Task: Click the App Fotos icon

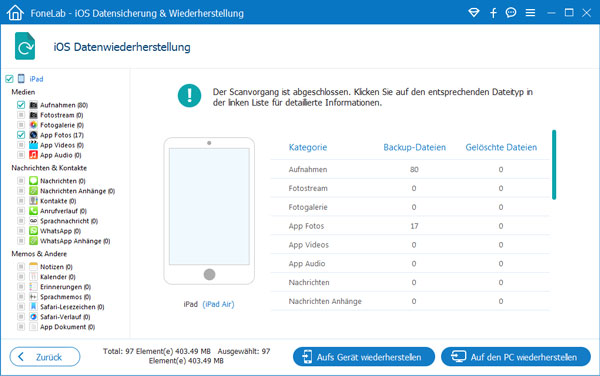Action: (x=34, y=135)
